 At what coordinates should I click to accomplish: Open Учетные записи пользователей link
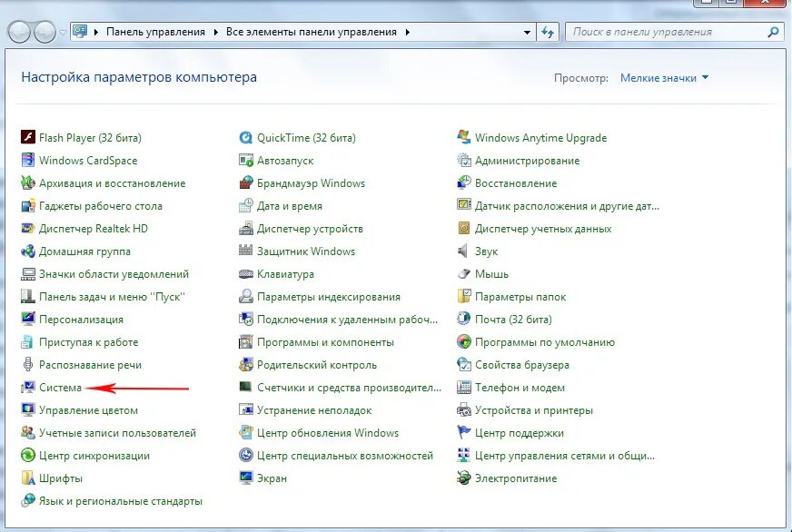tap(117, 433)
